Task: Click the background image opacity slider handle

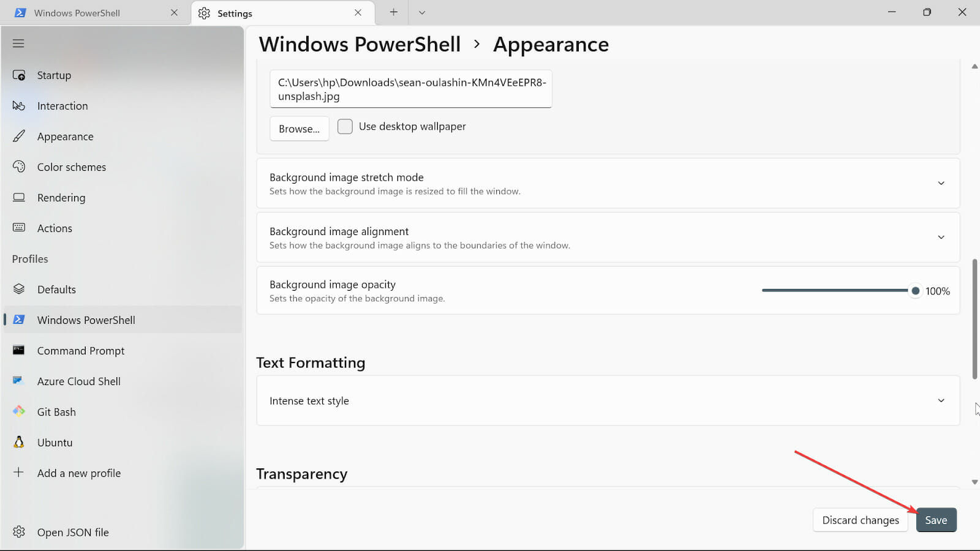Action: [915, 291]
